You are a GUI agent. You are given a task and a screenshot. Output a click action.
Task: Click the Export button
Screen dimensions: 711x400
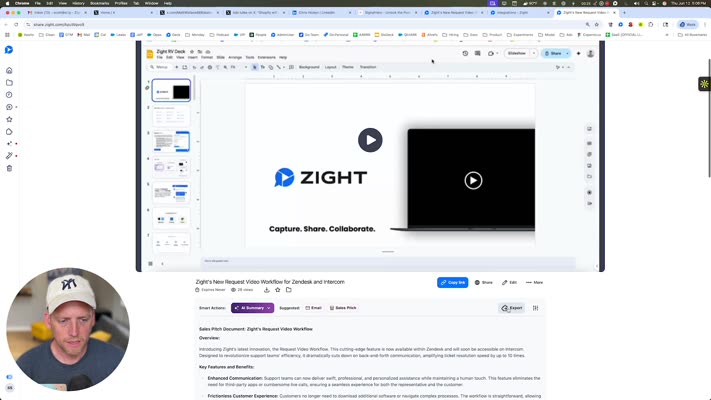click(x=512, y=308)
